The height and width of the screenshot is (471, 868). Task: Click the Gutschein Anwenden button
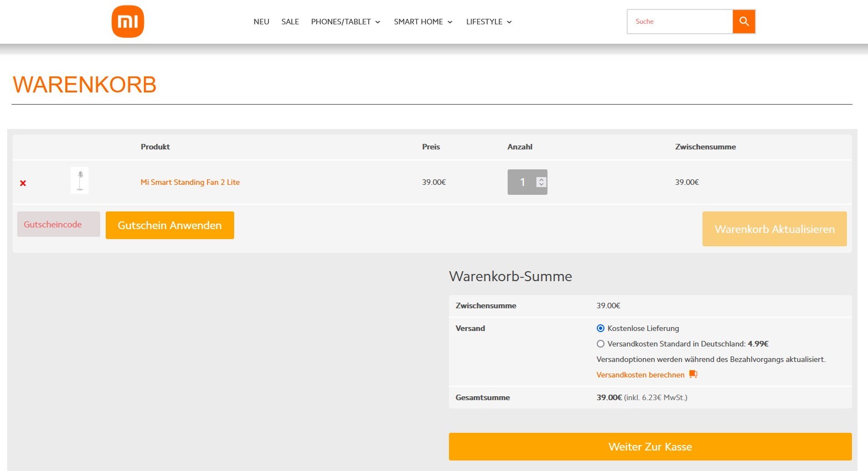click(x=170, y=225)
